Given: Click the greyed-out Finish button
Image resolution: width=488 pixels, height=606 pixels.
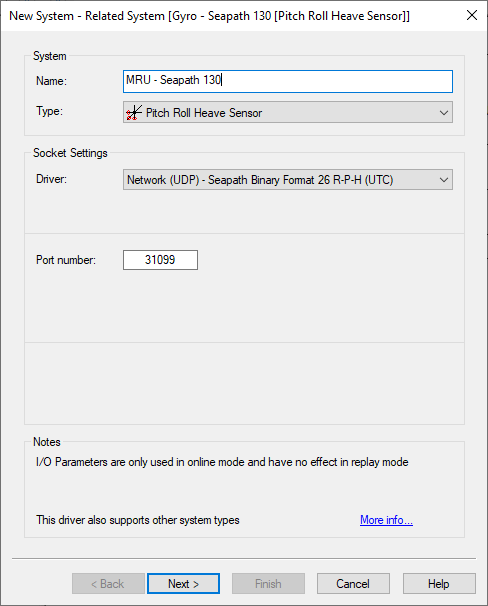Looking at the screenshot, I should [x=268, y=584].
